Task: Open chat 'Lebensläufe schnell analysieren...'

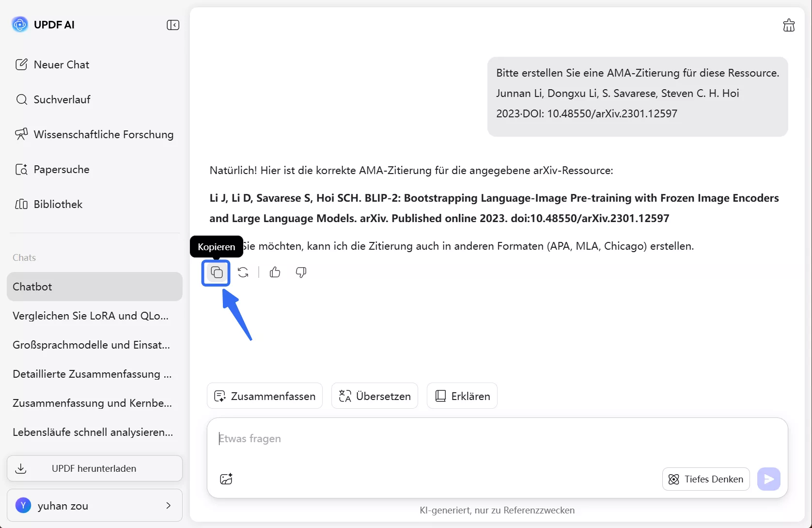Action: click(94, 432)
